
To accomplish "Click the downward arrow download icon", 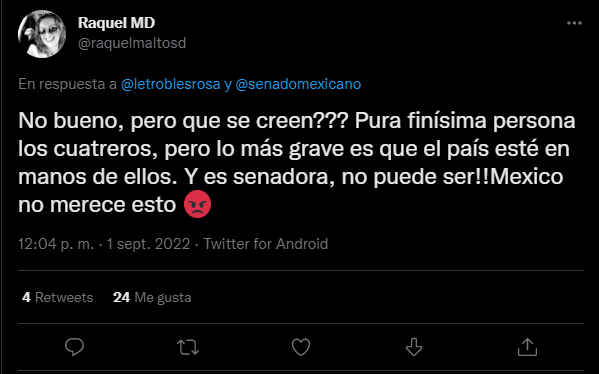I will [x=414, y=347].
